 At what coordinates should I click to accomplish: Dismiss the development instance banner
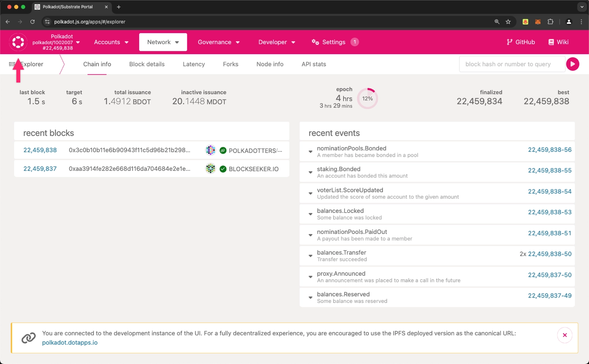click(x=564, y=335)
